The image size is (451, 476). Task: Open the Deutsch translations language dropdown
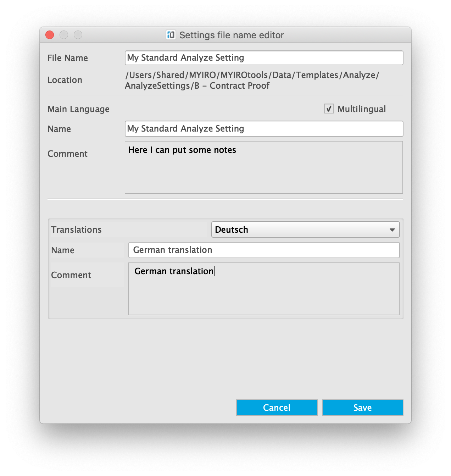click(305, 229)
